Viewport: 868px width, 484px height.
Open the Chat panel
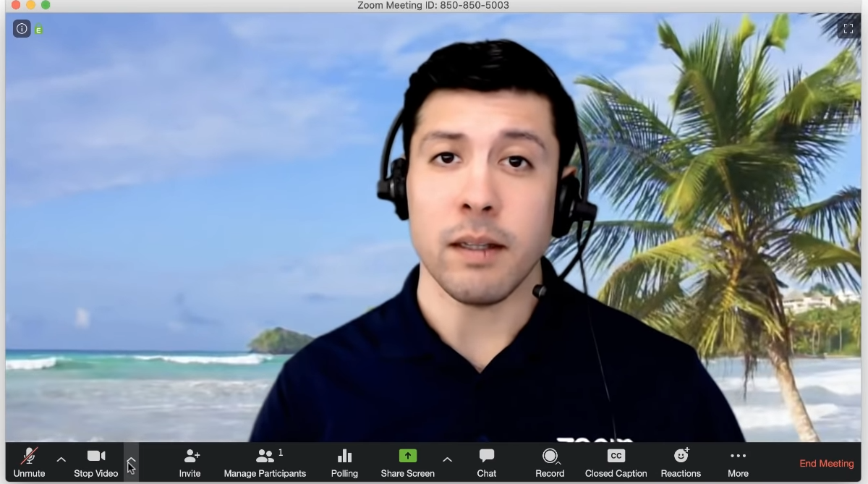(487, 462)
